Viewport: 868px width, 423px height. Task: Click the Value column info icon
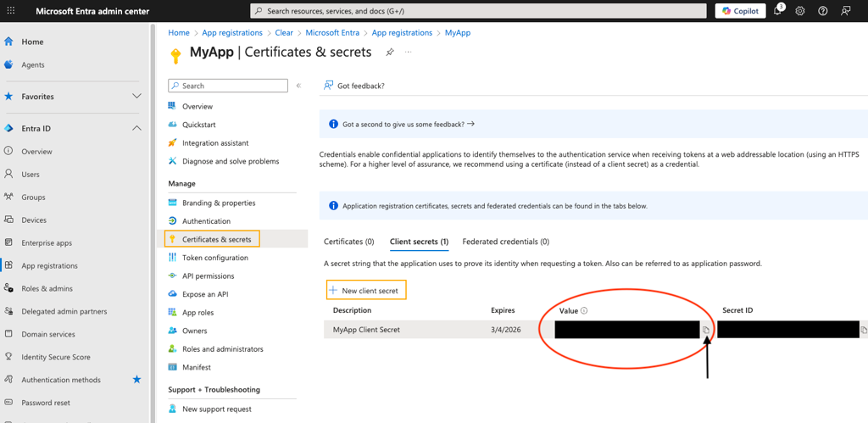pos(584,310)
